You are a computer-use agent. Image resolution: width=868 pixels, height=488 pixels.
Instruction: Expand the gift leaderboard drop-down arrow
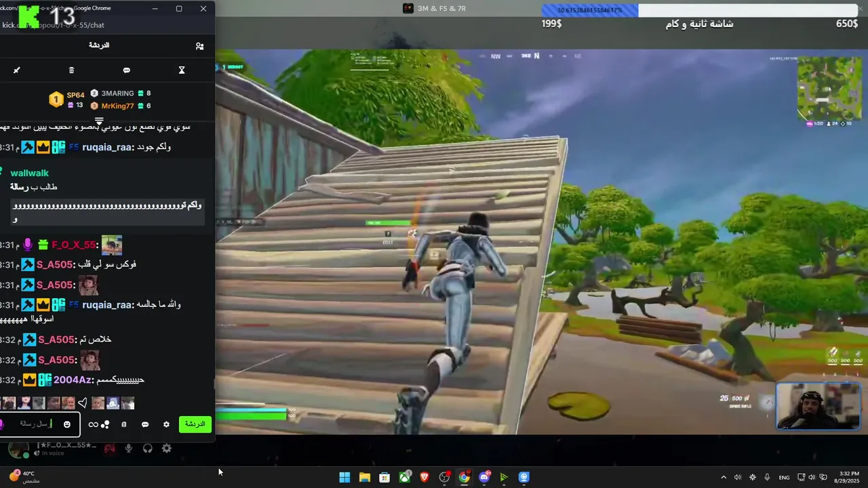pos(99,121)
